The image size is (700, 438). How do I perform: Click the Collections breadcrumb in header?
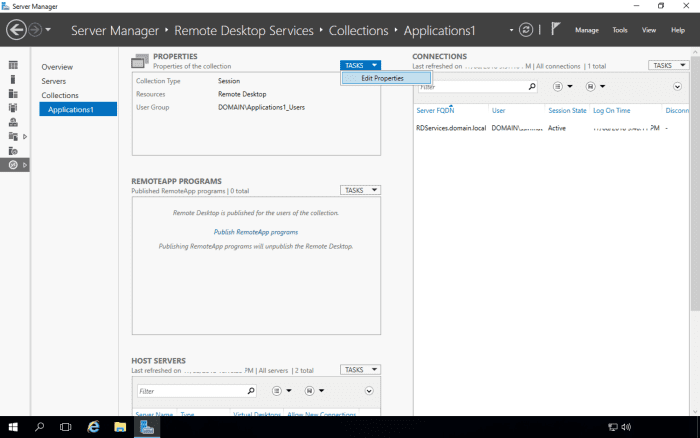point(358,30)
